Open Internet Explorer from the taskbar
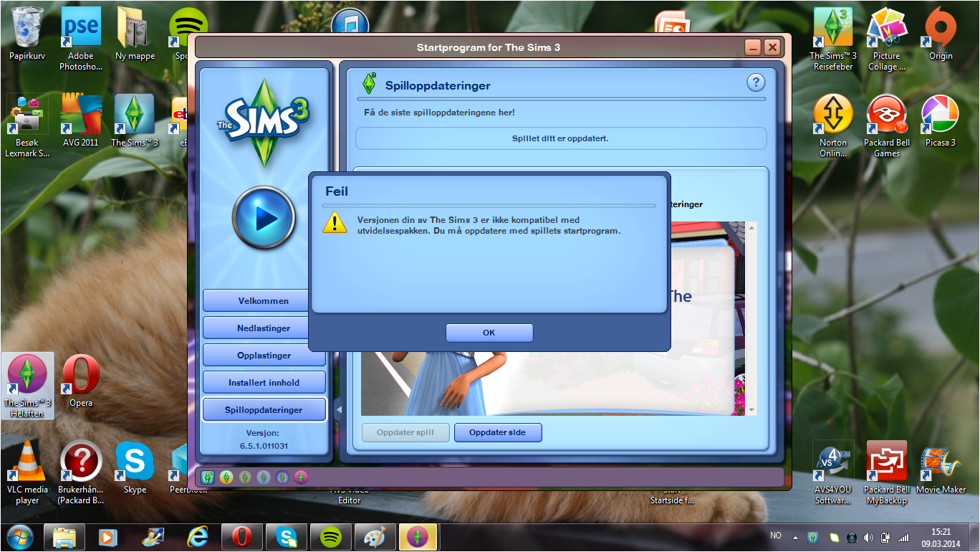Image resolution: width=980 pixels, height=552 pixels. 197,536
